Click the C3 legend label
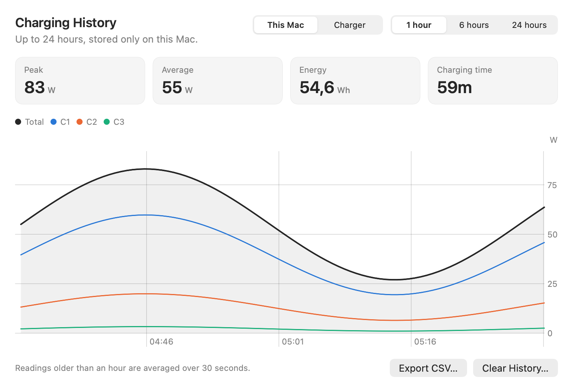 pyautogui.click(x=119, y=122)
